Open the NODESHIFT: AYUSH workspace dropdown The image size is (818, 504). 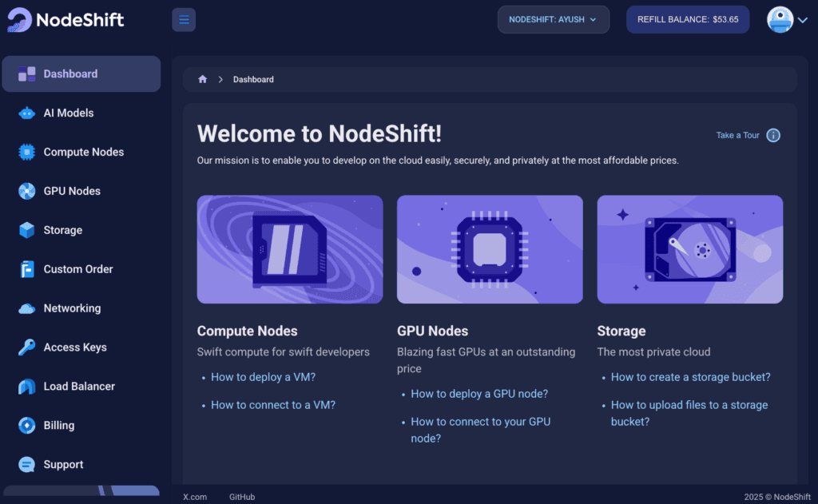click(553, 20)
